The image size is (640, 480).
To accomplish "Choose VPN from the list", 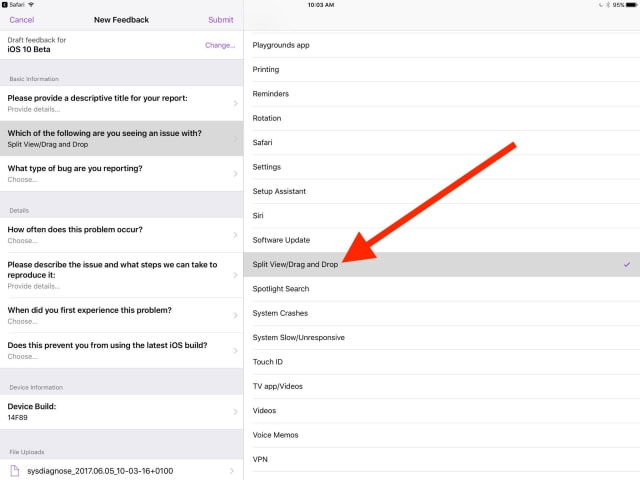I will coord(442,460).
